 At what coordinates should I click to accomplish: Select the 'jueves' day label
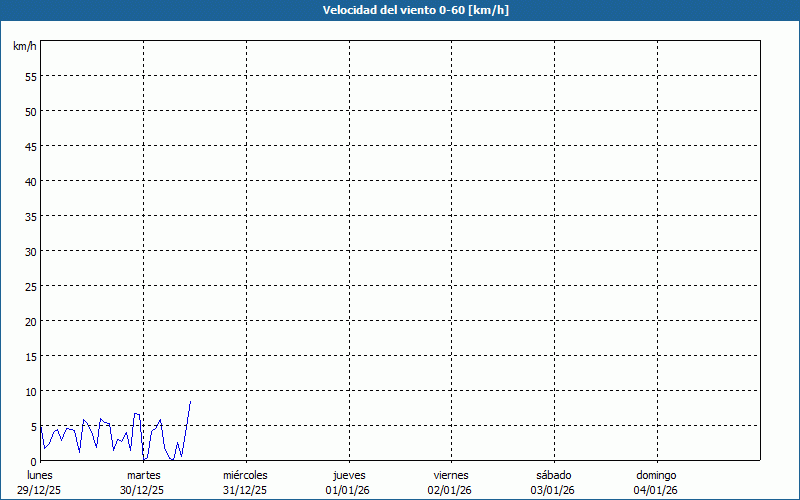348,475
